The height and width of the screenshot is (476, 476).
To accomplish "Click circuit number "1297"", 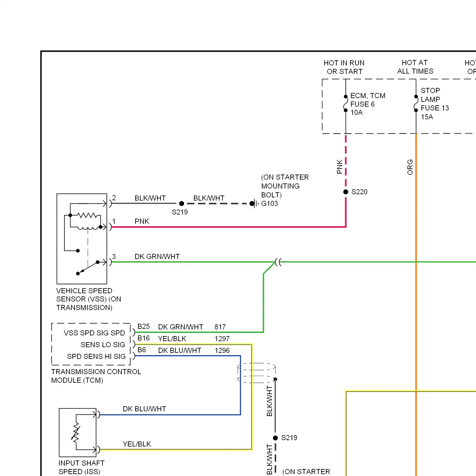I will pos(222,339).
